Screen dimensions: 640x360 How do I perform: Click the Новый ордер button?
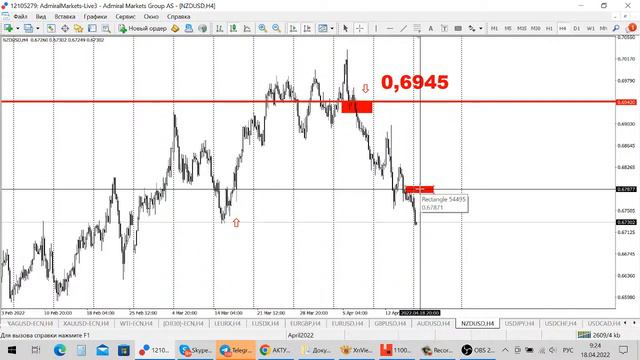click(x=143, y=28)
